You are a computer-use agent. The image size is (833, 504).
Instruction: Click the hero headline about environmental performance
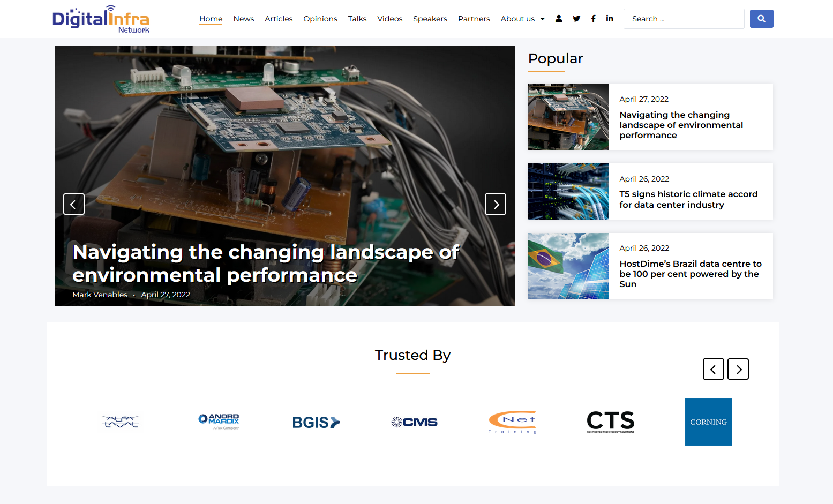click(266, 264)
